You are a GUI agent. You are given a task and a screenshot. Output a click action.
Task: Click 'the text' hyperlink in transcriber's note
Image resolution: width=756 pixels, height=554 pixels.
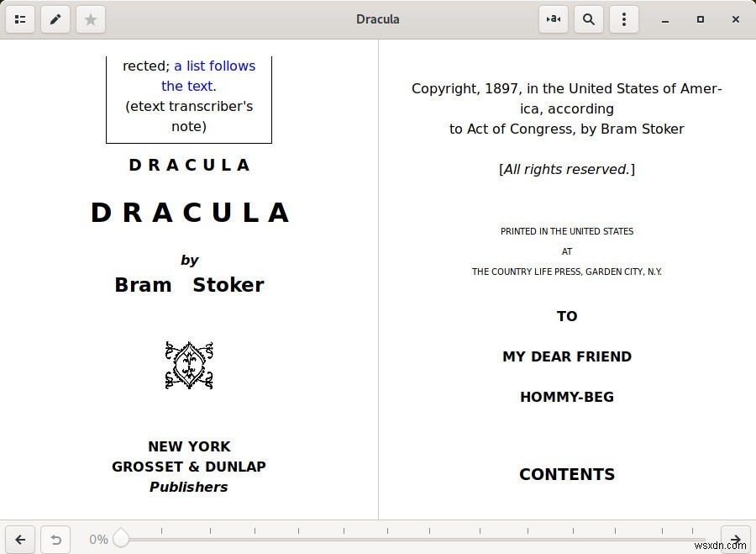[187, 86]
